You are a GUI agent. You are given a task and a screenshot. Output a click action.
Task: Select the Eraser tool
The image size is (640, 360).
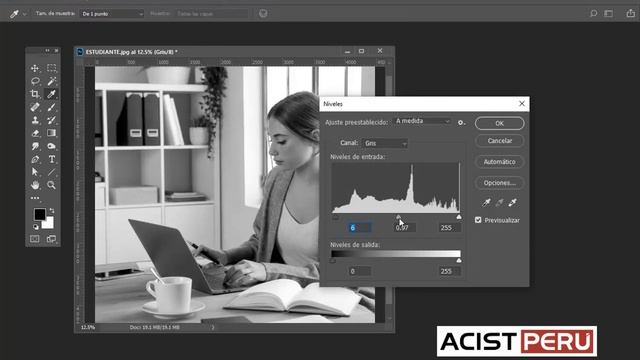pos(35,133)
